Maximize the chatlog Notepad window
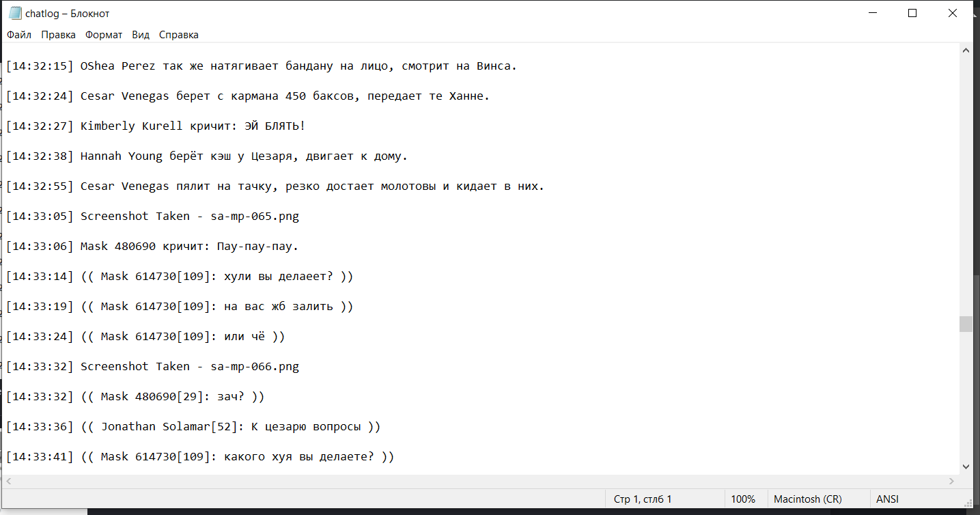This screenshot has height=515, width=980. pos(912,14)
